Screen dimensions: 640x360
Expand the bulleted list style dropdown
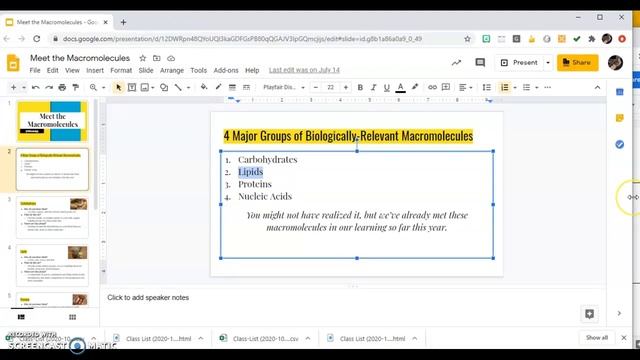pos(537,87)
